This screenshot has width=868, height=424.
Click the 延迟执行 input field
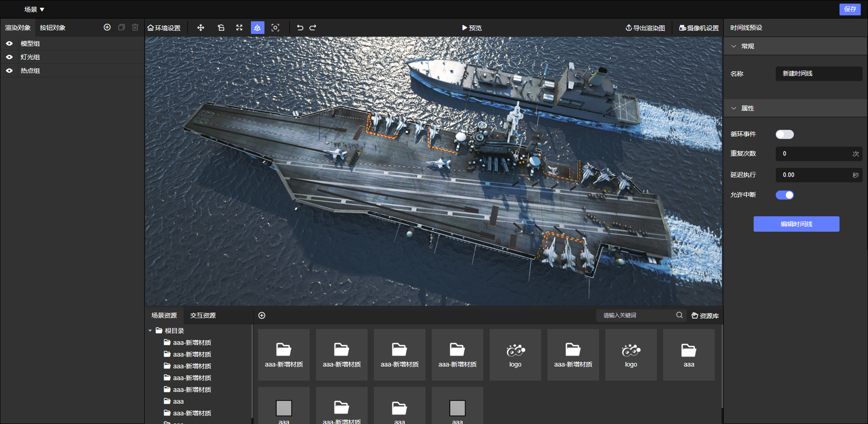[x=815, y=175]
